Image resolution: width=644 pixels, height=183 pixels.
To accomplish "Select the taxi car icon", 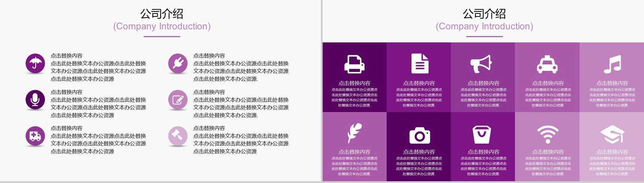I will [x=547, y=64].
